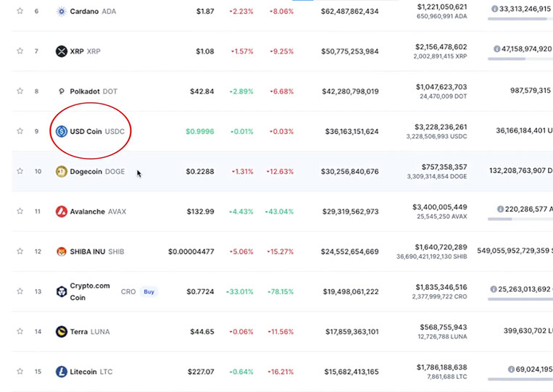Image resolution: width=553 pixels, height=392 pixels.
Task: Star Cardano in the watchlist
Action: pos(20,11)
